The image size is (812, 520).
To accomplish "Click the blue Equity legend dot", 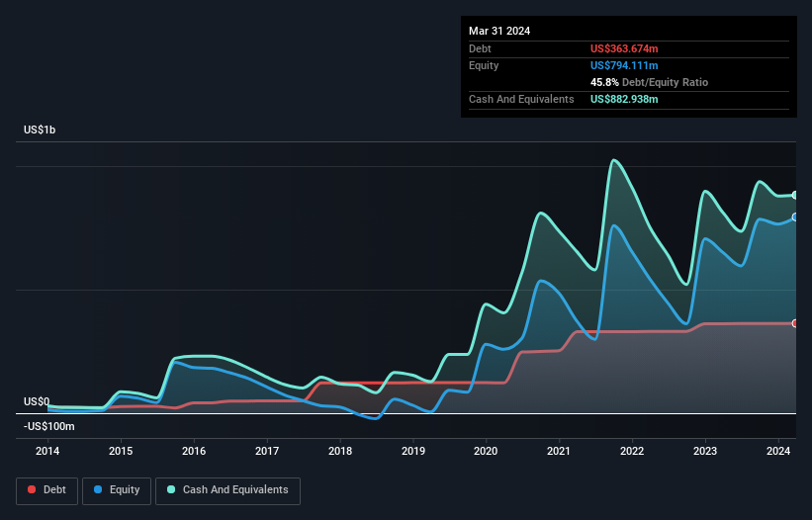I will (x=98, y=489).
